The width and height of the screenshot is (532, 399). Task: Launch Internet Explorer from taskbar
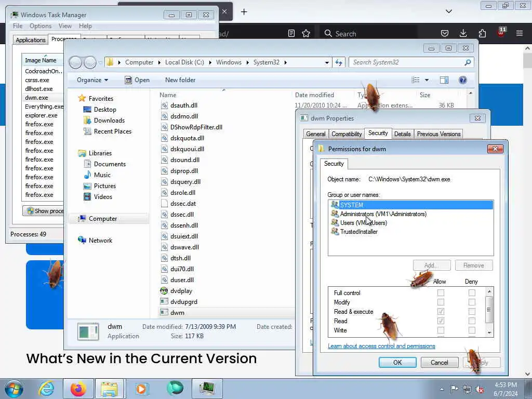46,389
